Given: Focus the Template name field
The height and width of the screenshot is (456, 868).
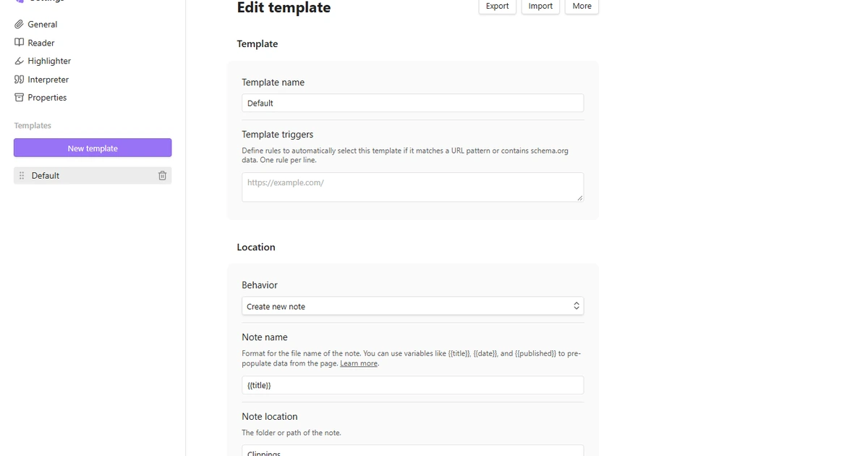Looking at the screenshot, I should tap(412, 103).
